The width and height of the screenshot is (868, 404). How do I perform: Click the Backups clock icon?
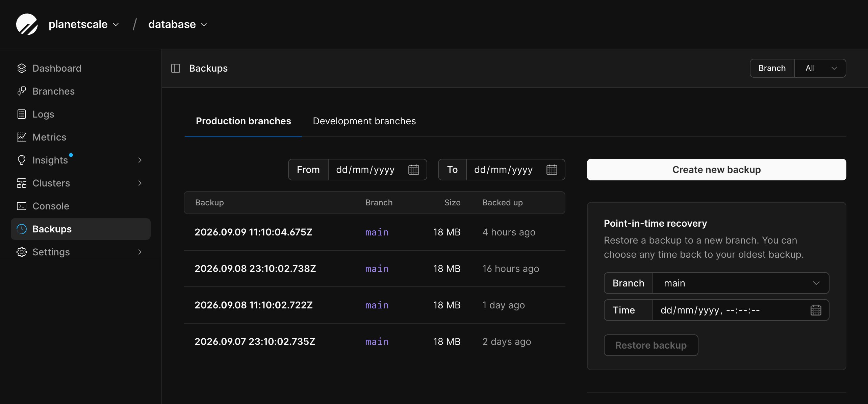pyautogui.click(x=22, y=229)
